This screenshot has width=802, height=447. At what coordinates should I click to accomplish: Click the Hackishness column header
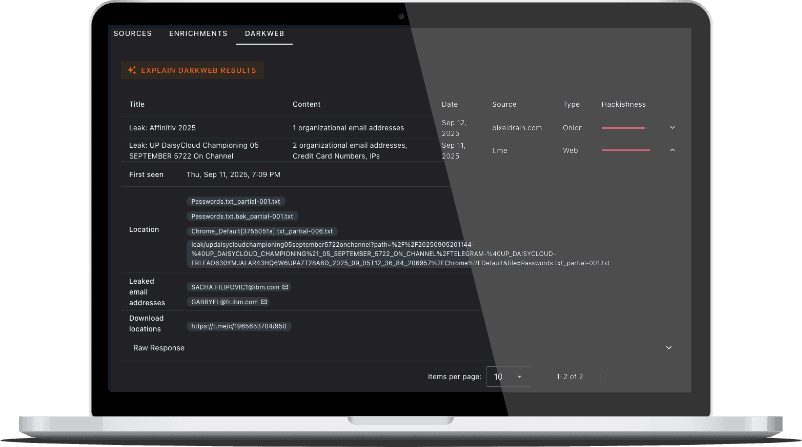(624, 104)
